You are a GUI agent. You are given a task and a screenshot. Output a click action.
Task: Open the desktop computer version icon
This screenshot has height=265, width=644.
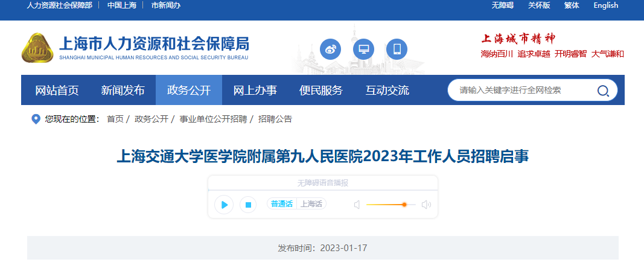tap(363, 49)
